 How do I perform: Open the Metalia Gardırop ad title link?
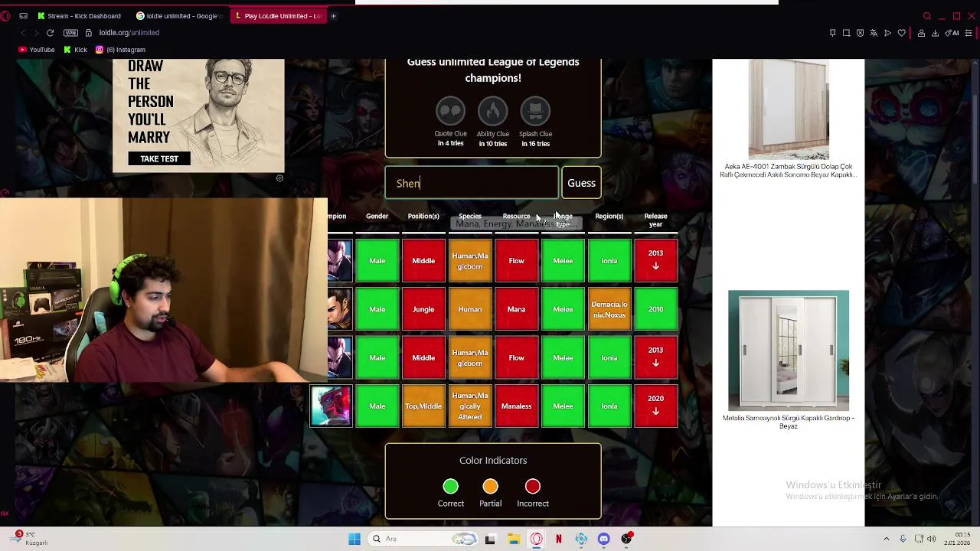pos(789,422)
